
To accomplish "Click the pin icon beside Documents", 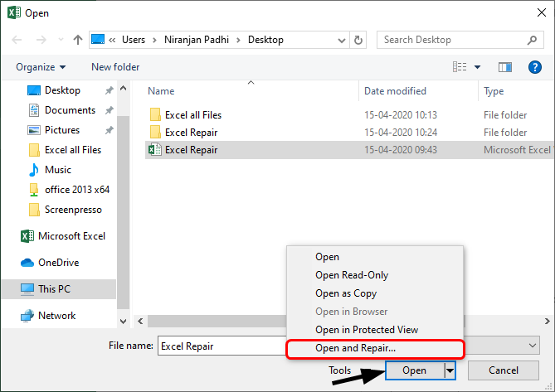I will (109, 110).
